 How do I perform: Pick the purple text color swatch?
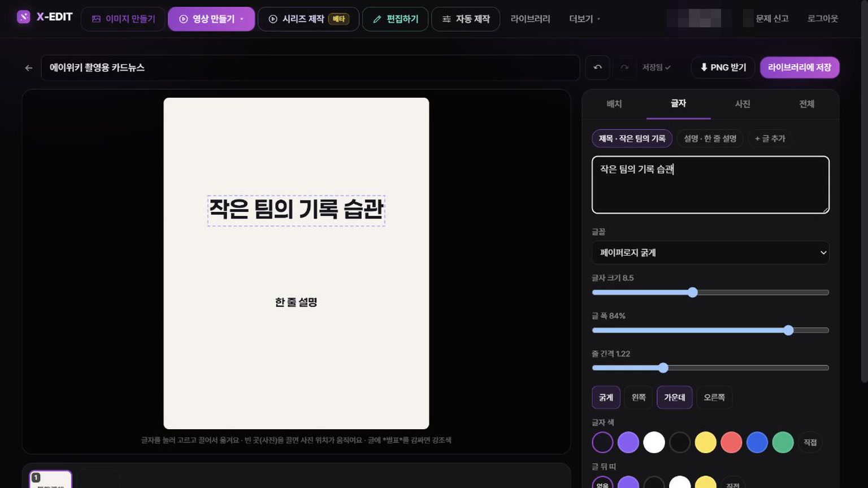click(x=628, y=442)
